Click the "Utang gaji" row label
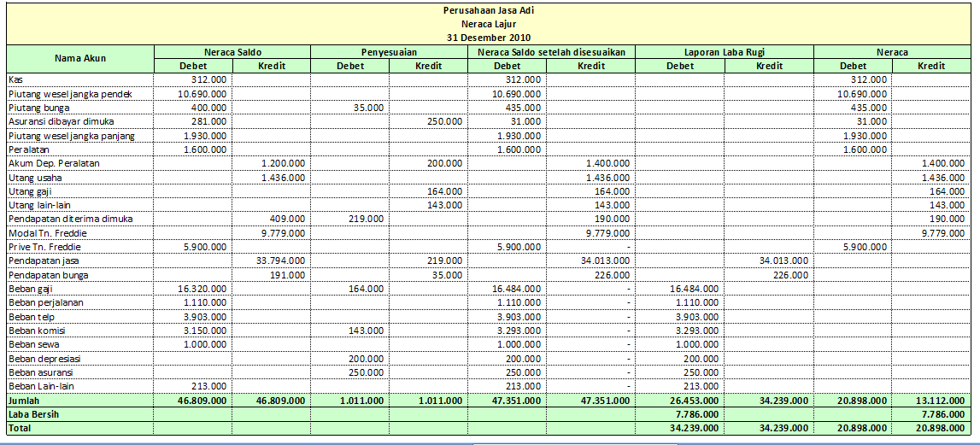 point(80,191)
